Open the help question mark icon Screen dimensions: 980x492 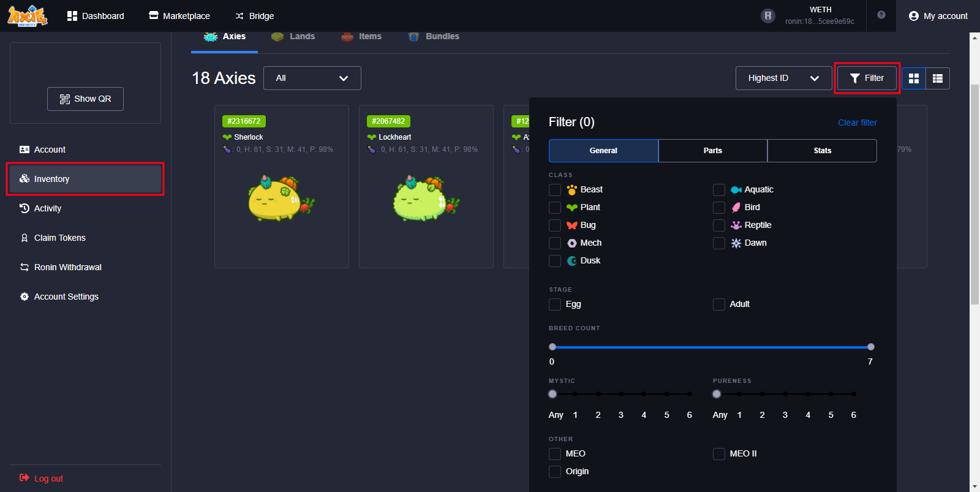point(881,15)
